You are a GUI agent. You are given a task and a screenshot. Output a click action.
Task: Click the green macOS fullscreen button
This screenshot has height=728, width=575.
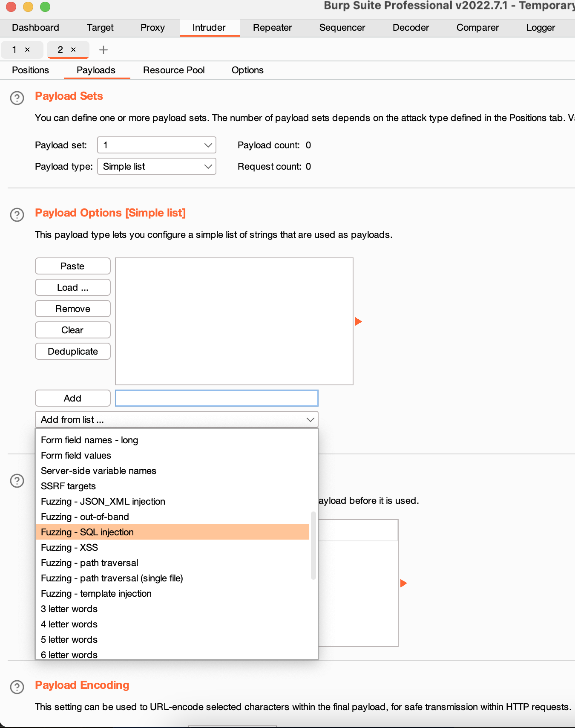45,6
